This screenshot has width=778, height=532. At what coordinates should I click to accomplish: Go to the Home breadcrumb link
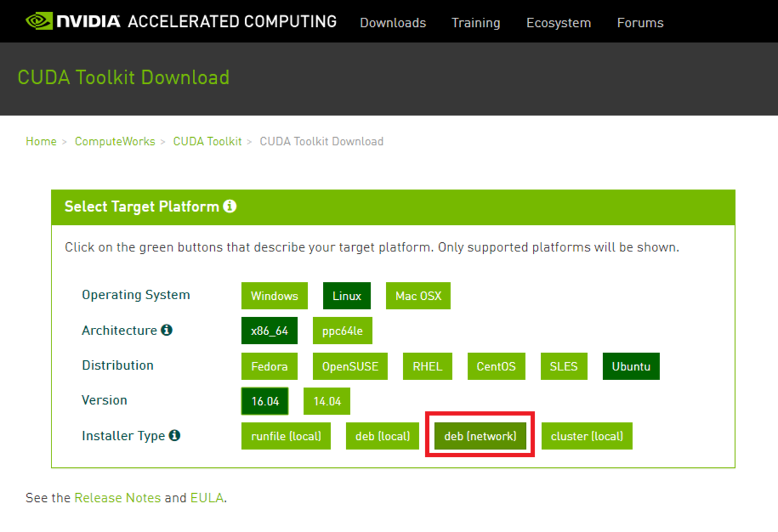point(41,141)
